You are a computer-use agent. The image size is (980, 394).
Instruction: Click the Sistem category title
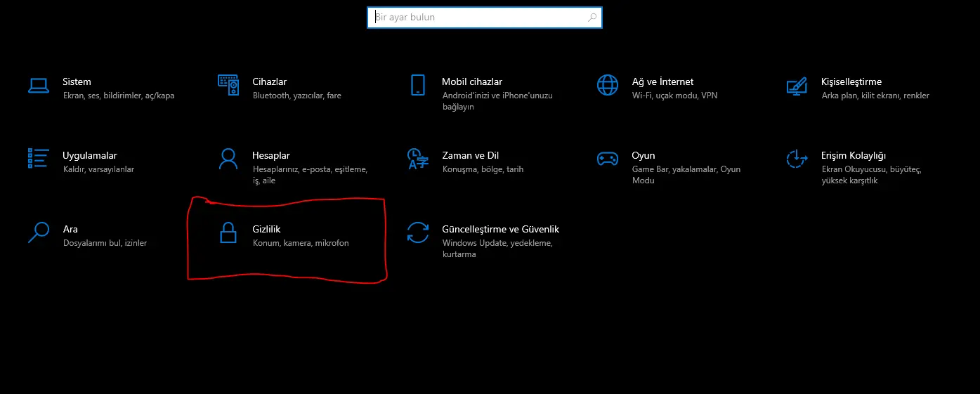click(x=77, y=81)
